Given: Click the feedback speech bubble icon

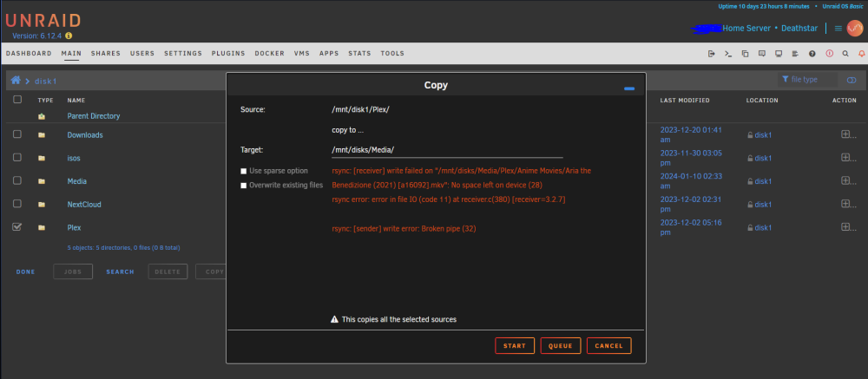Looking at the screenshot, I should pos(762,54).
